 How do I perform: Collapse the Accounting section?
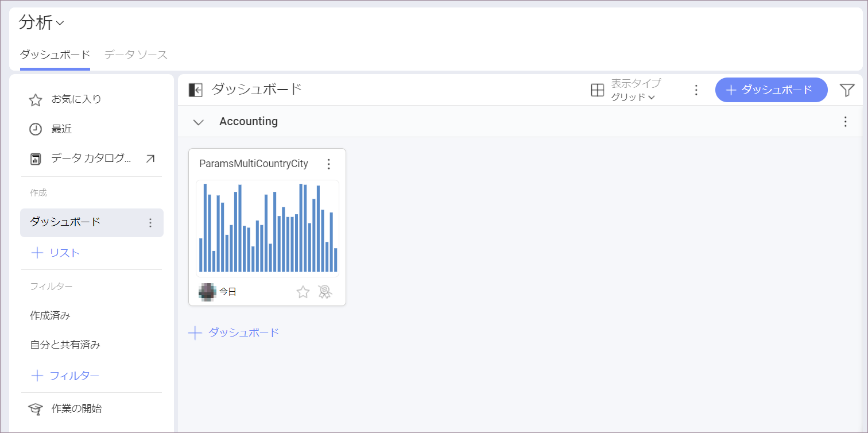coord(199,122)
